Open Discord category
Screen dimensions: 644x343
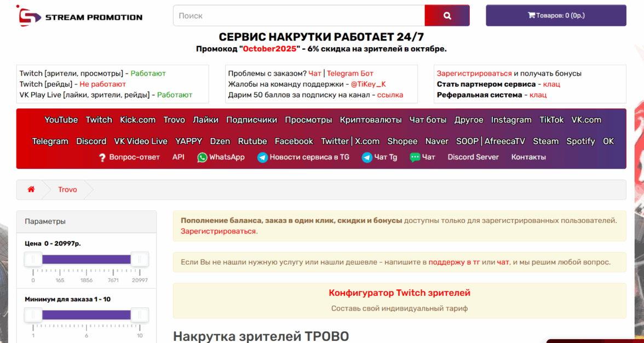tap(91, 141)
